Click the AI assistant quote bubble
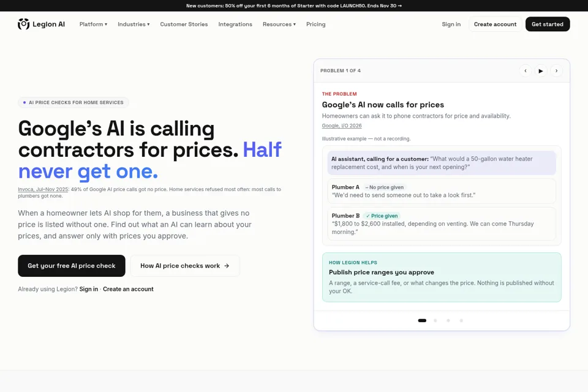 click(442, 163)
